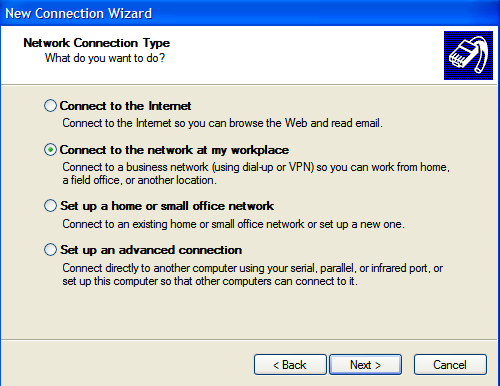The width and height of the screenshot is (500, 386).
Task: Click the What do you want to do text
Action: 105,58
